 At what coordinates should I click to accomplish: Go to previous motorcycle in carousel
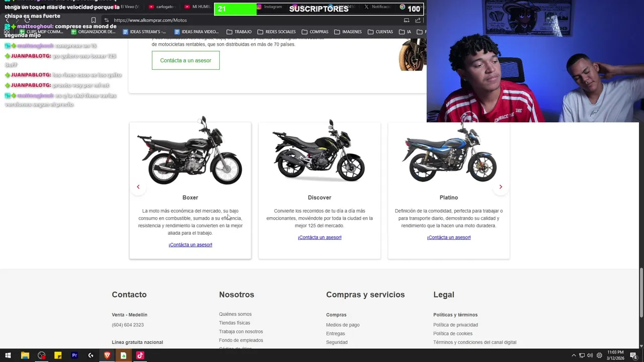[138, 187]
